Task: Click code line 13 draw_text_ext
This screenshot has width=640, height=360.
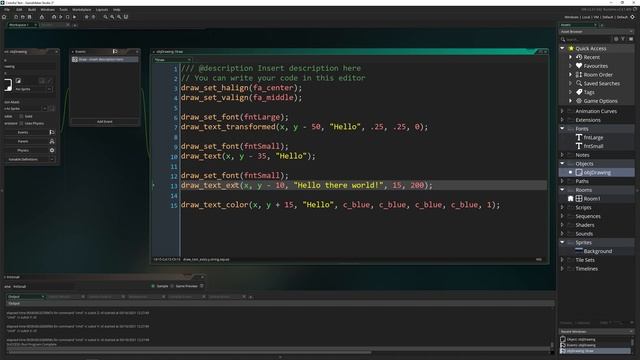Action: tap(306, 185)
